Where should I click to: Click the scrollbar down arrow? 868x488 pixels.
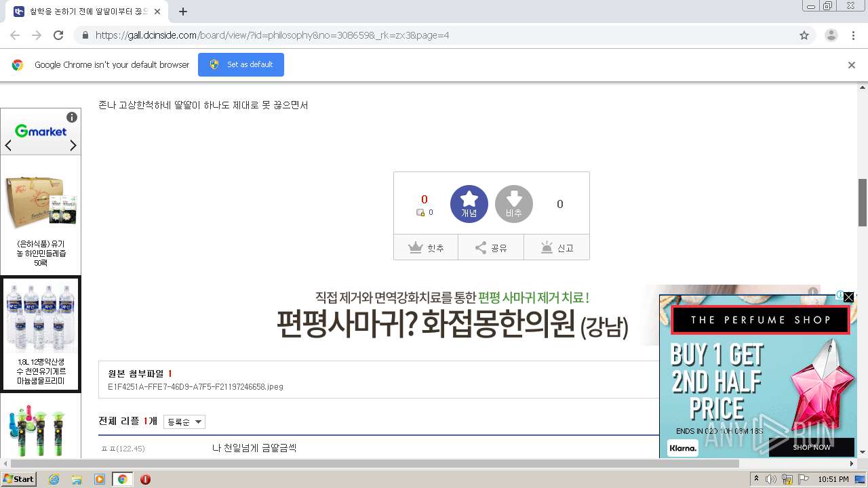point(863,453)
